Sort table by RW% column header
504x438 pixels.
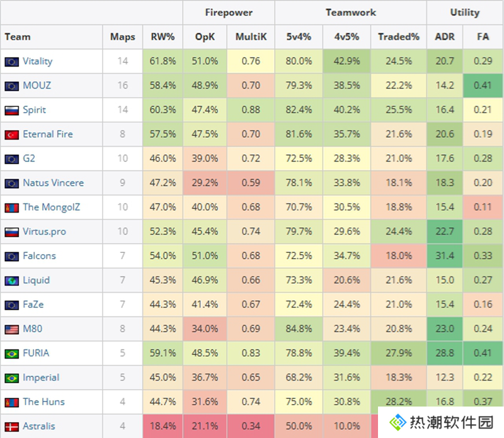coord(163,37)
